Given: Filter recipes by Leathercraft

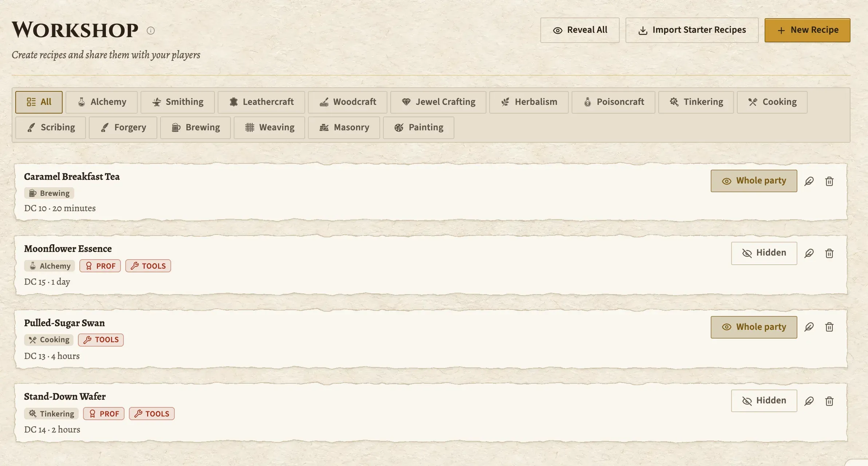Looking at the screenshot, I should click(x=261, y=102).
